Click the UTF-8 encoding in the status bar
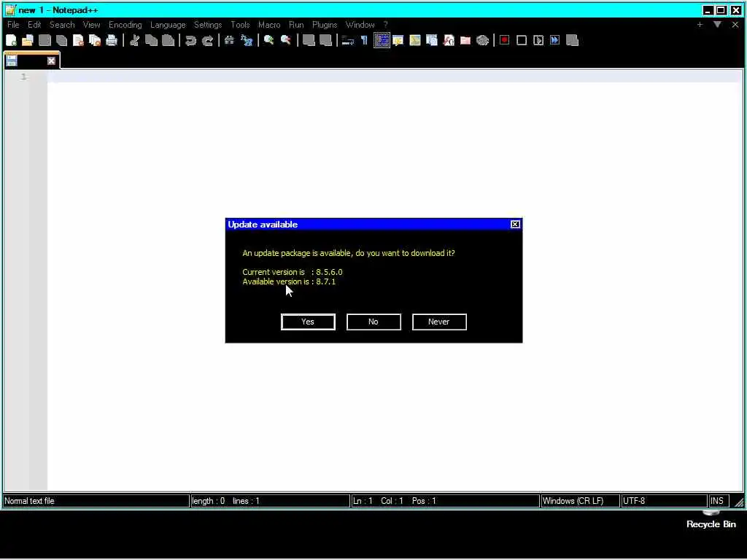Viewport: 747px width, 560px height. 664,501
